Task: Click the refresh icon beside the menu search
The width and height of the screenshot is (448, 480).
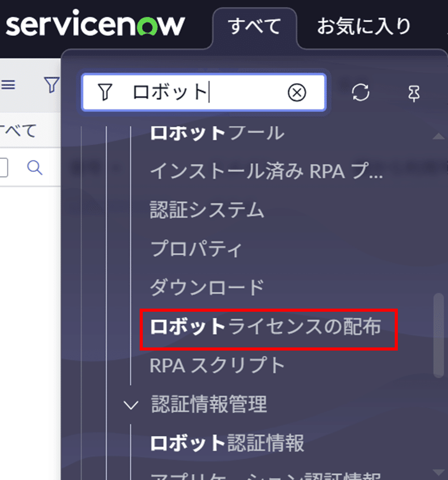Action: click(362, 92)
